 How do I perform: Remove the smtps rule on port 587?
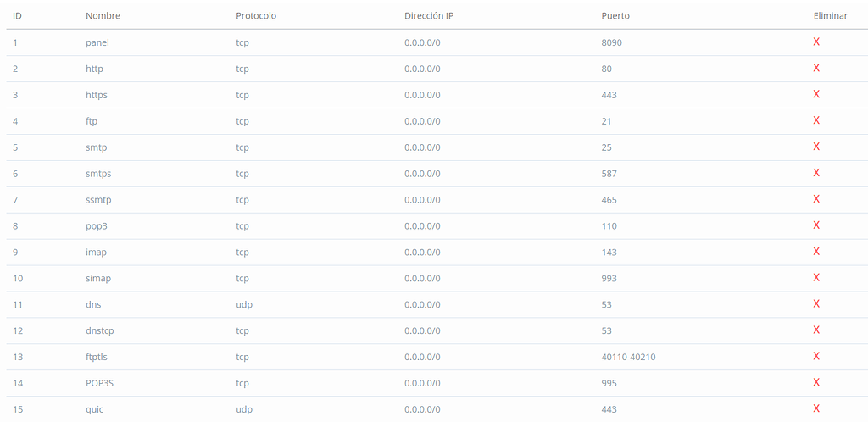tap(816, 173)
